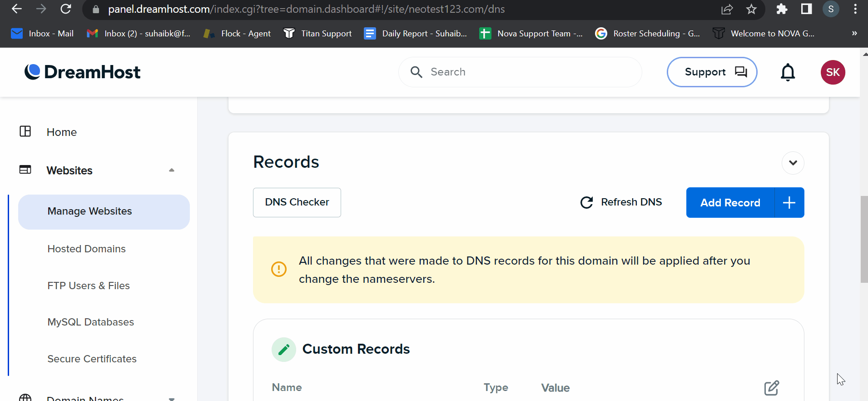
Task: Click Refresh DNS
Action: click(621, 202)
